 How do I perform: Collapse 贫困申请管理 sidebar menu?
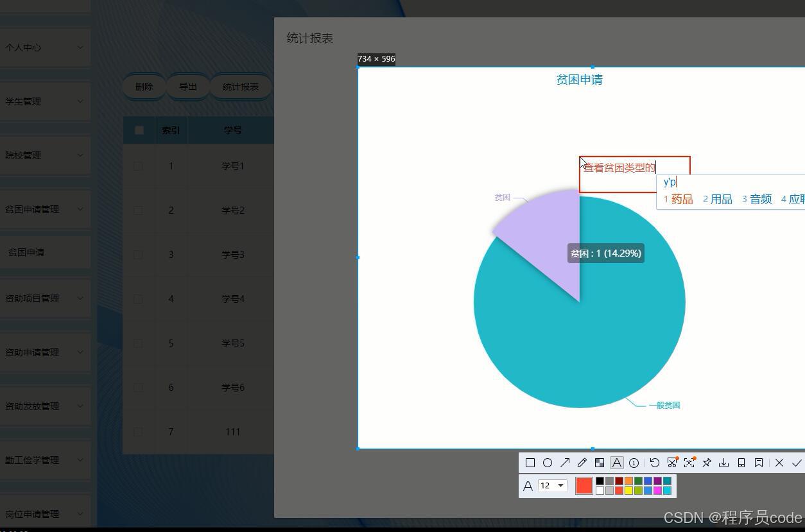pos(44,209)
